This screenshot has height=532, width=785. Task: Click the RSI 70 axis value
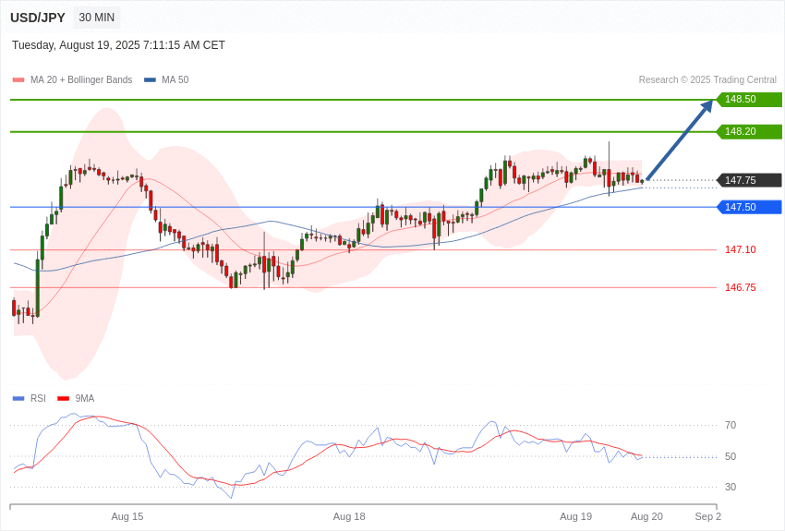(x=731, y=426)
